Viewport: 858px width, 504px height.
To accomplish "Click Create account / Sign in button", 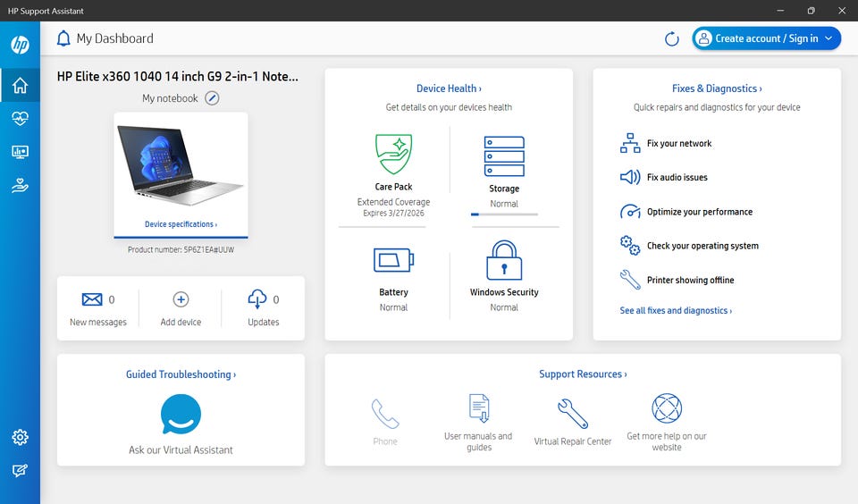I will point(766,38).
